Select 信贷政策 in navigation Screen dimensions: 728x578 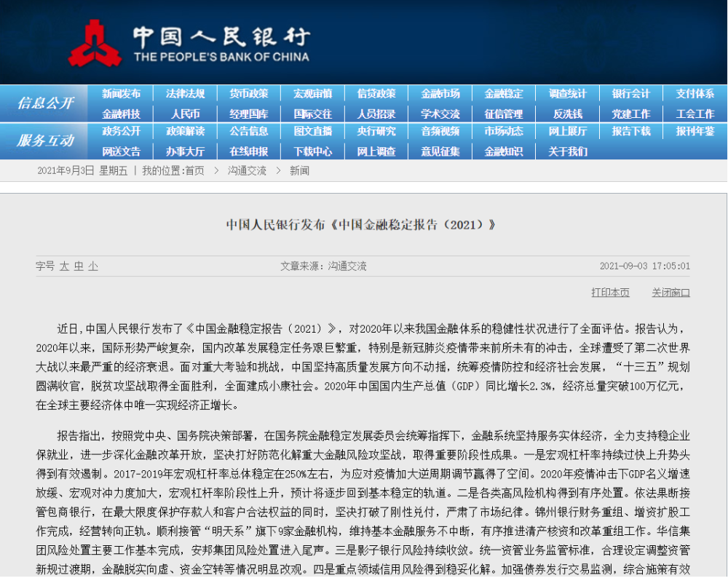click(376, 94)
